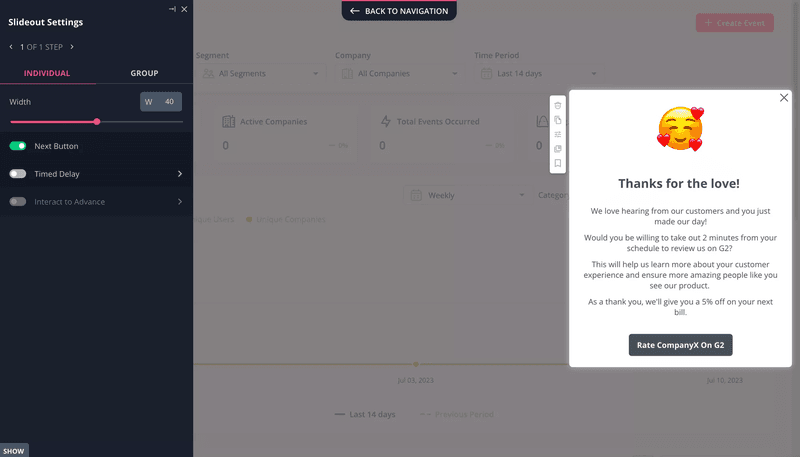The height and width of the screenshot is (457, 800).
Task: Go to previous step arrow
Action: 11,47
